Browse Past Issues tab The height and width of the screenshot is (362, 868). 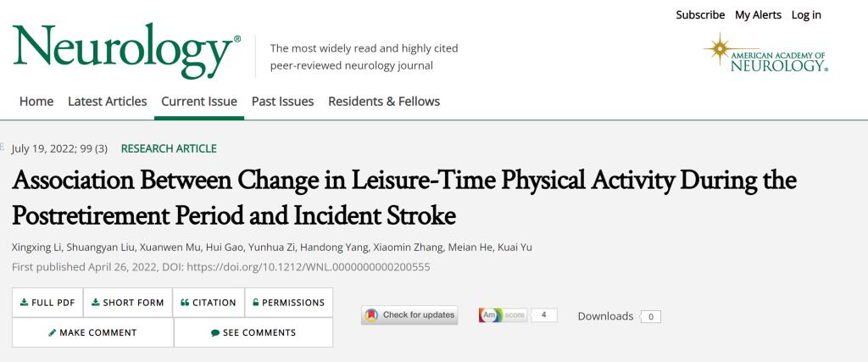282,102
